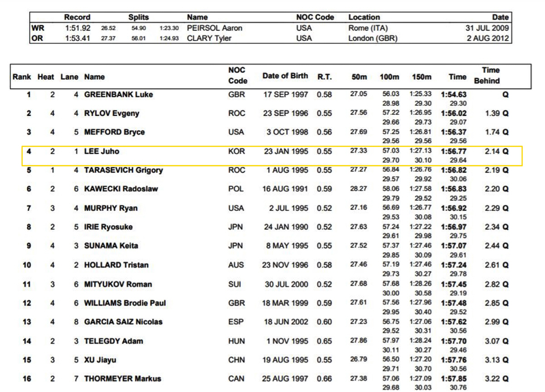Select the name TARASEVICH Grigory
The width and height of the screenshot is (545, 392).
click(x=123, y=170)
